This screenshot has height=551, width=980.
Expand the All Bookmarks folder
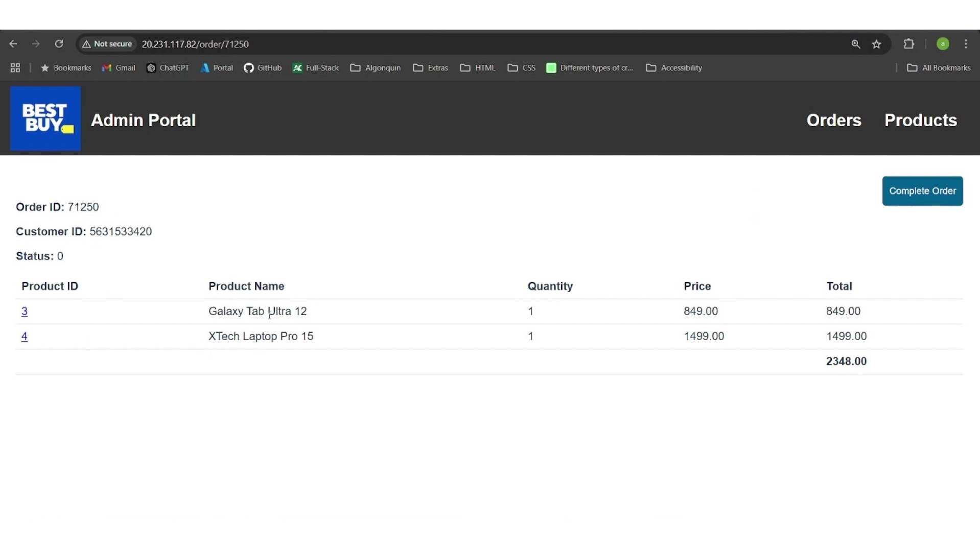tap(938, 68)
